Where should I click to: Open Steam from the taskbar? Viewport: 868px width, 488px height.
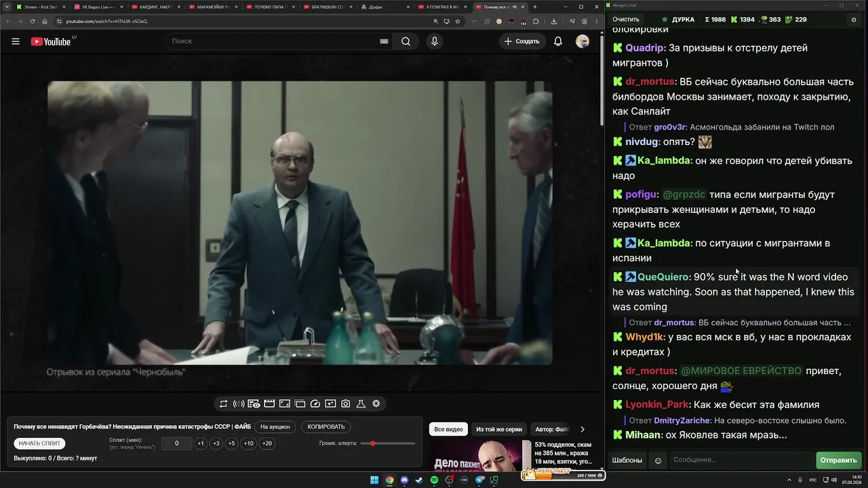pos(419,481)
